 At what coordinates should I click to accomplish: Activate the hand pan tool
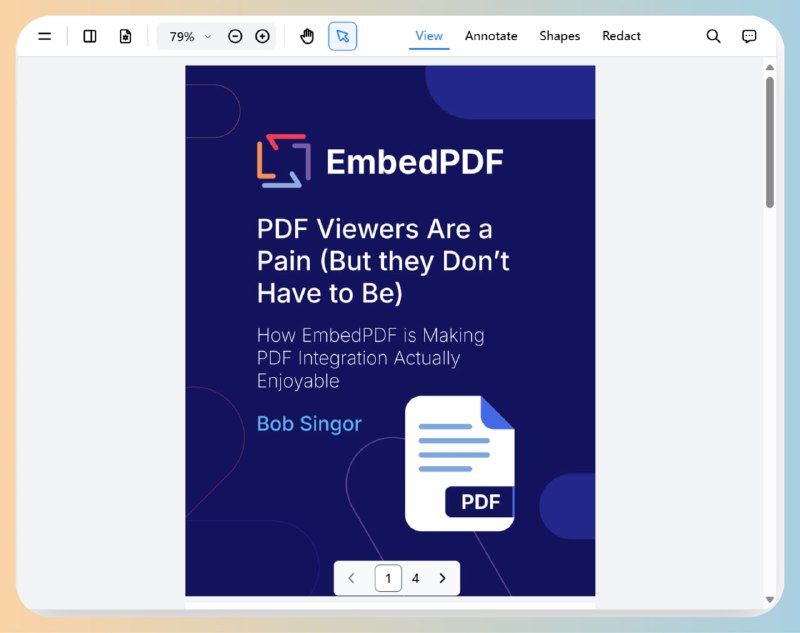307,36
